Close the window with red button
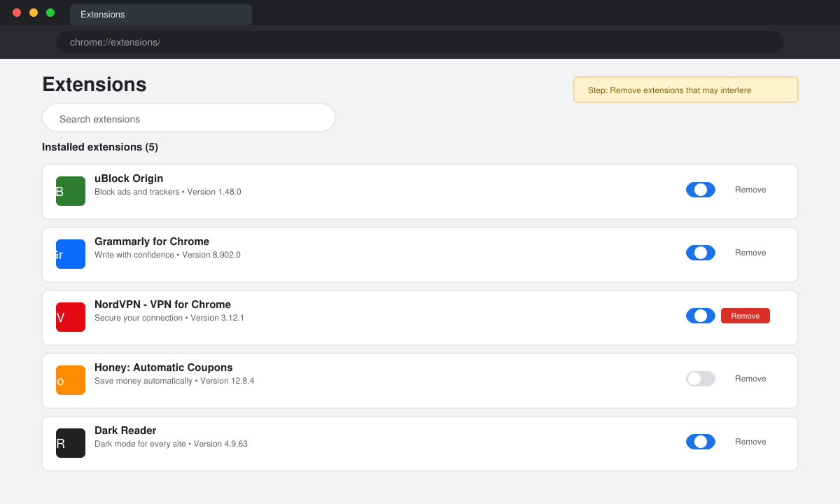 (17, 13)
